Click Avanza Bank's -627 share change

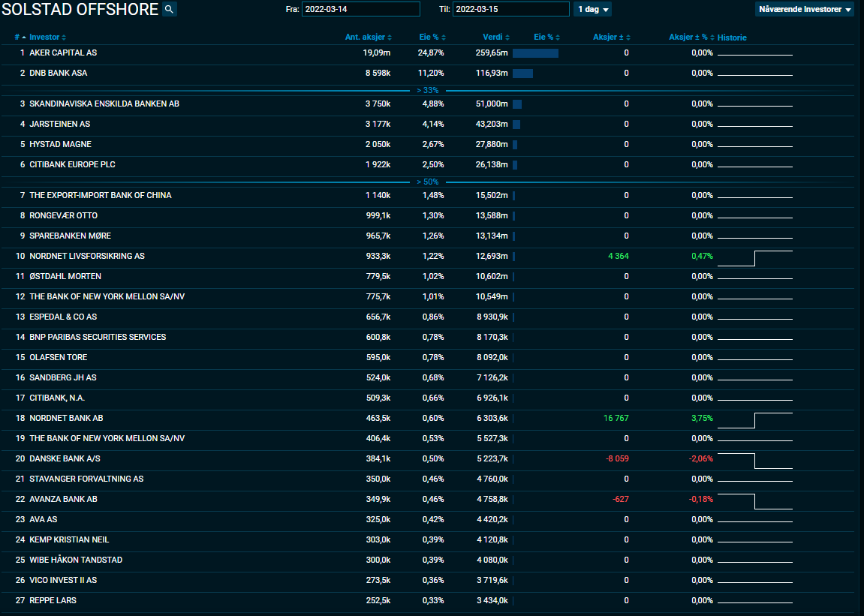point(621,499)
